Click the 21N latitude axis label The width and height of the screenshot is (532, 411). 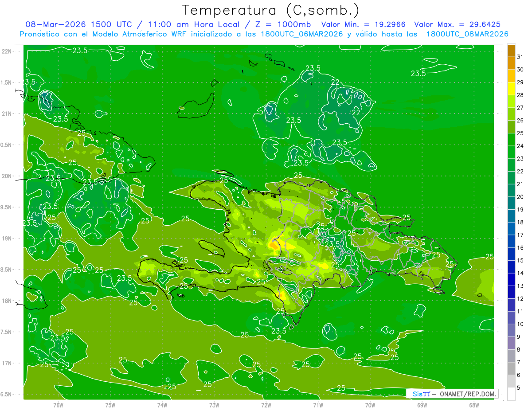pos(7,114)
